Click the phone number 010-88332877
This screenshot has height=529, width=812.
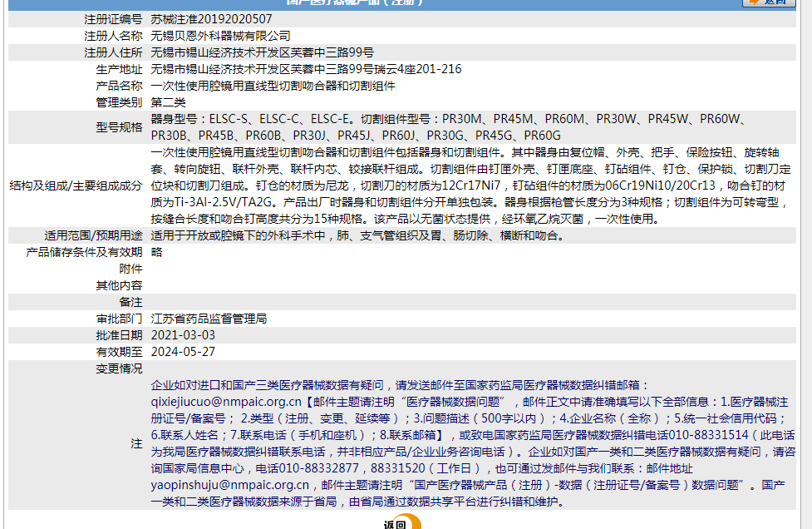[318, 467]
